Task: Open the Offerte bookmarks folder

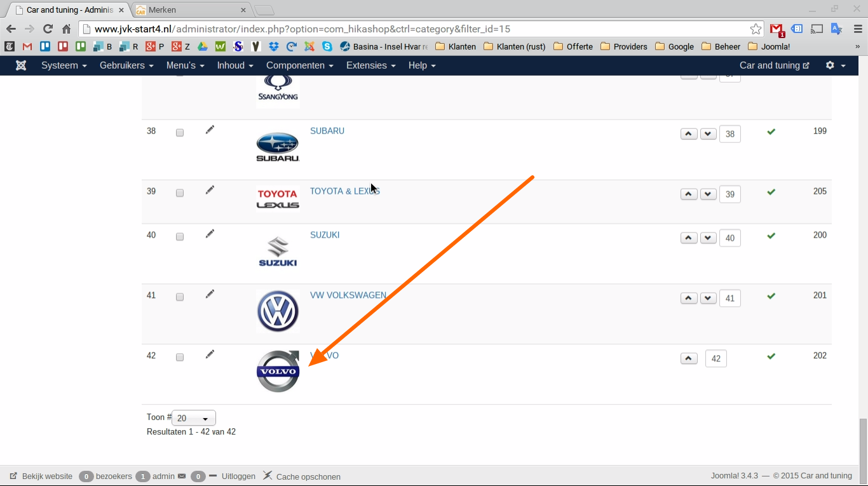Action: point(573,46)
